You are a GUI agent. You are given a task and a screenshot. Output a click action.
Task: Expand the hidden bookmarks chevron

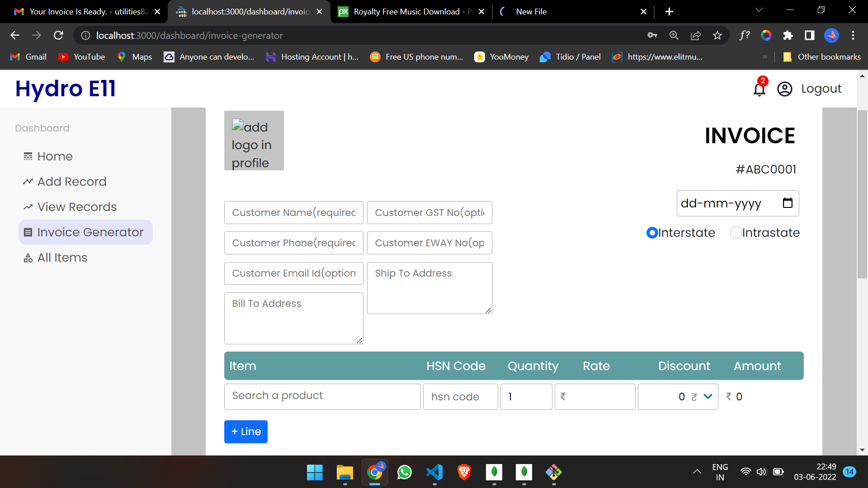[x=765, y=57]
